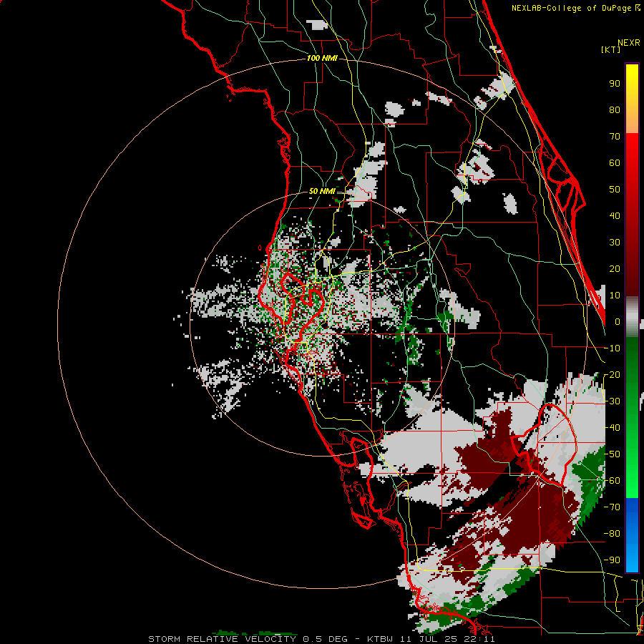Click the -10 knot scale label

point(612,348)
